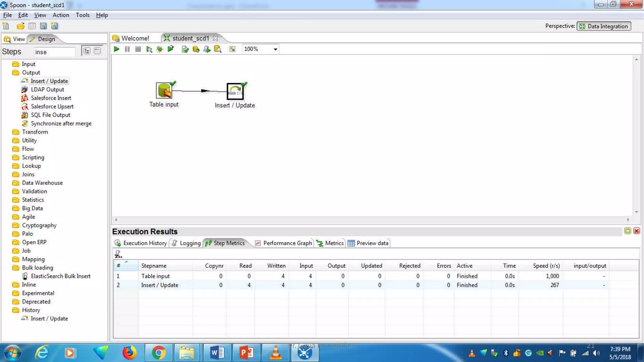This screenshot has width=644, height=362.
Task: Click the Insert / Update step on canvas
Action: tap(235, 91)
